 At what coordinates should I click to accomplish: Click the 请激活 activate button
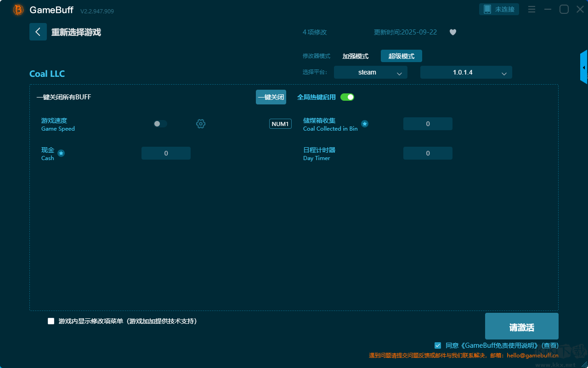point(521,327)
